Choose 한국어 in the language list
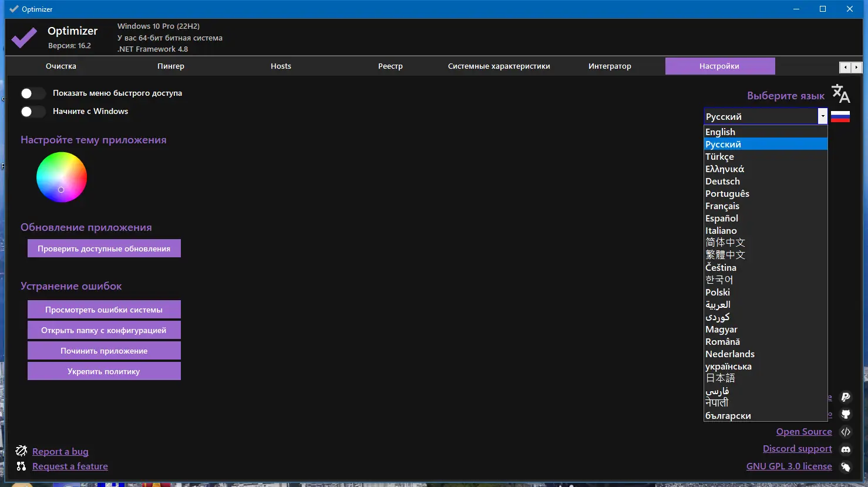This screenshot has height=487, width=868. click(766, 280)
